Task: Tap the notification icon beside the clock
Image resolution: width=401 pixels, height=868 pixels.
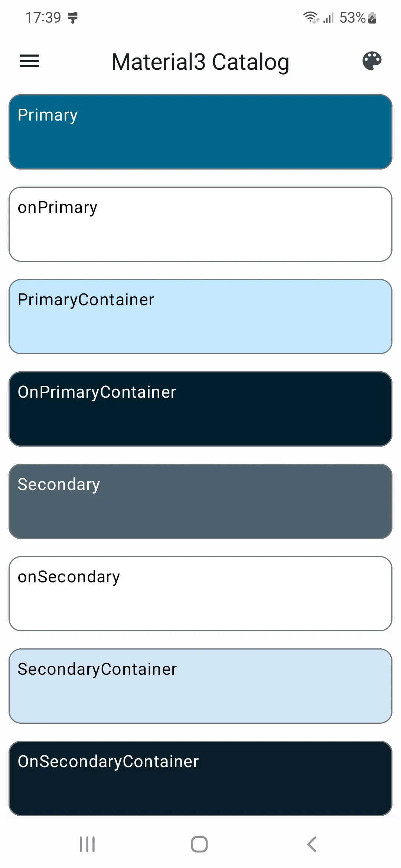Action: click(73, 17)
